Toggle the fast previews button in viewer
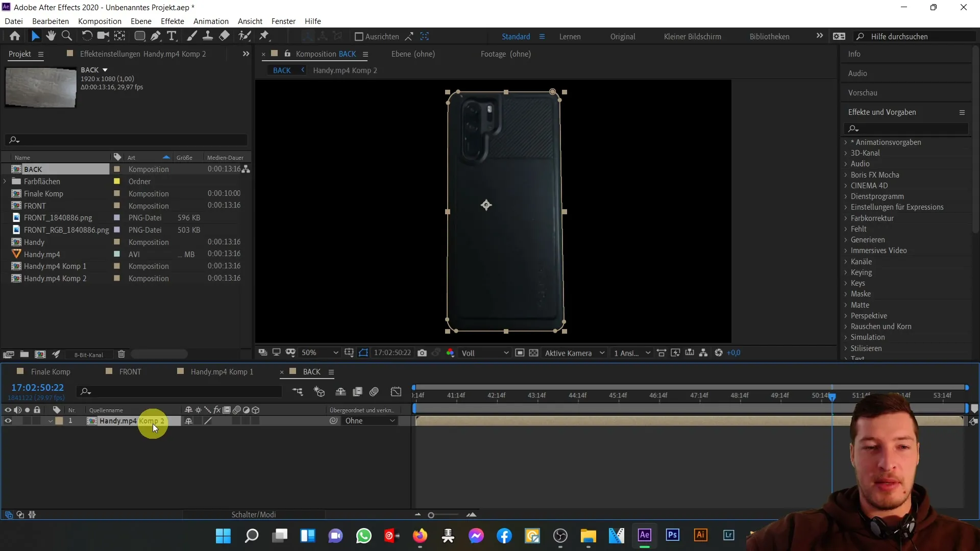 [675, 353]
